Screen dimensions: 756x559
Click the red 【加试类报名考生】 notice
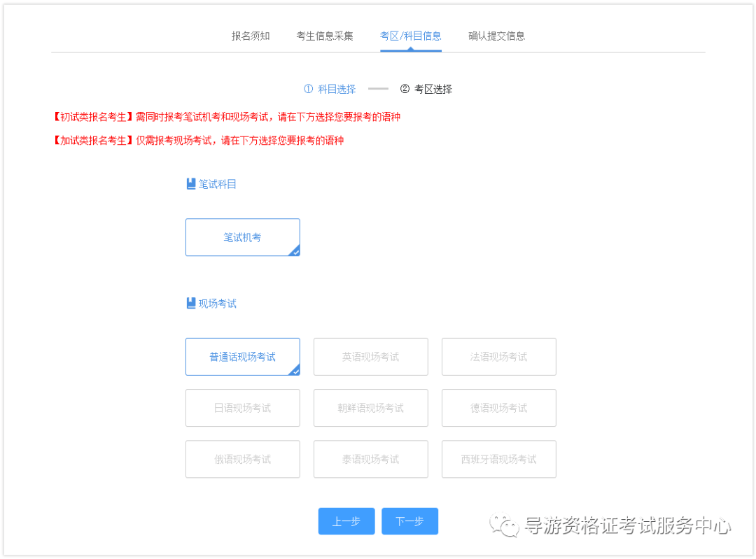tap(198, 140)
